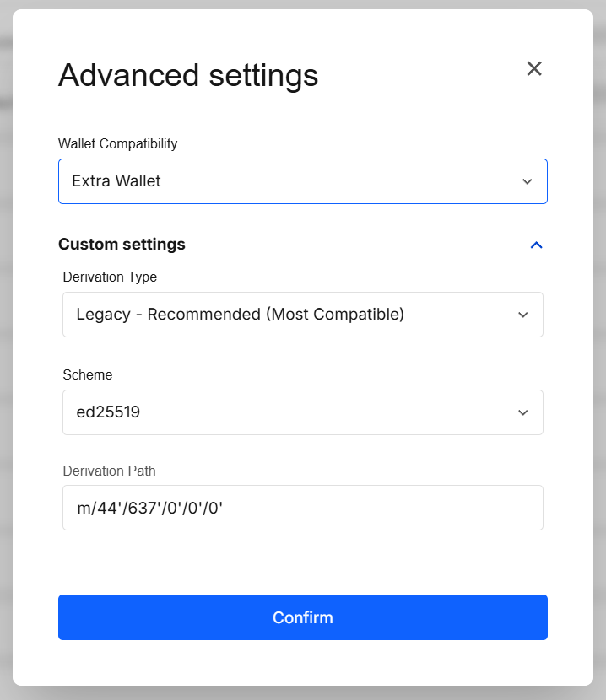Open the Scheme dropdown
606x700 pixels.
[x=303, y=412]
